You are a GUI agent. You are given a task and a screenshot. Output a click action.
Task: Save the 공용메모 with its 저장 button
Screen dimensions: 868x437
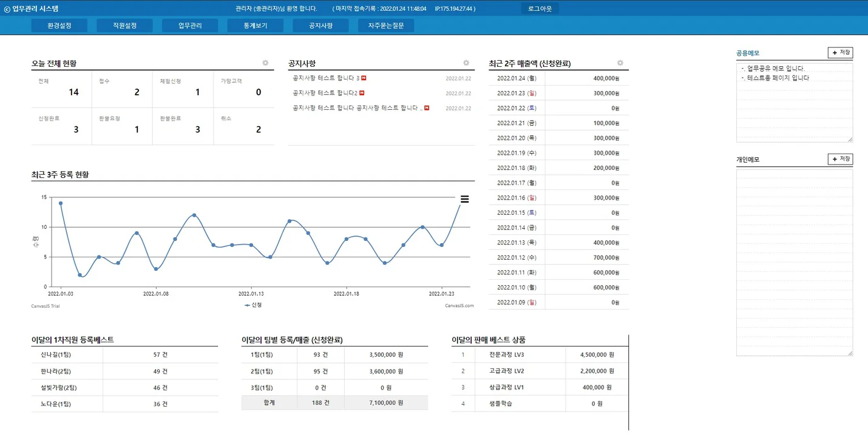[841, 53]
